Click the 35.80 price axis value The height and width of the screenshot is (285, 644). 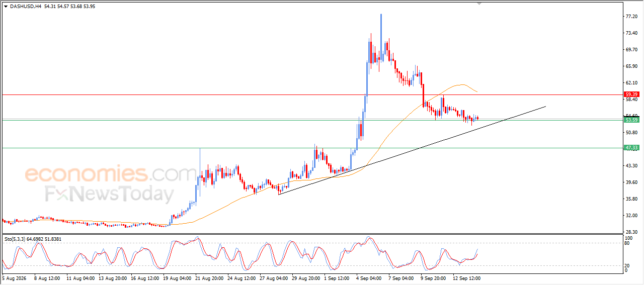631,199
